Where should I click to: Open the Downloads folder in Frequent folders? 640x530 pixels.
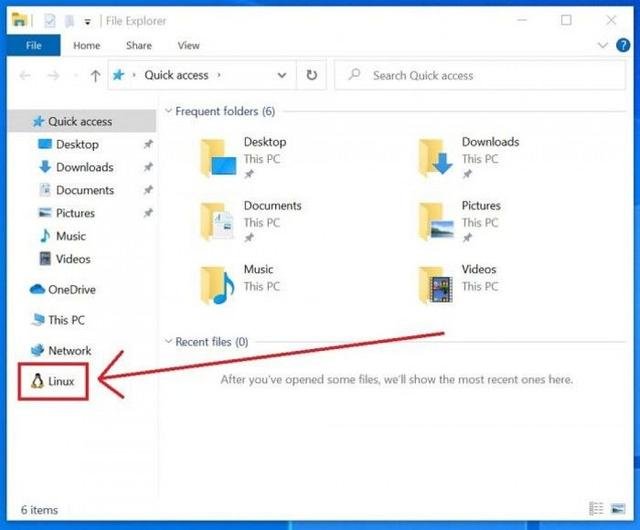[490, 142]
